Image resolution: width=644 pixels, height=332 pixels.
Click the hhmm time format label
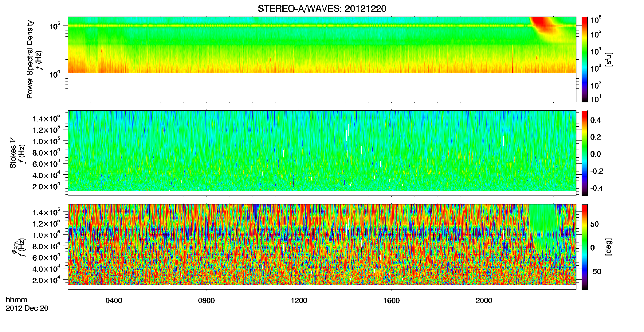(x=17, y=300)
